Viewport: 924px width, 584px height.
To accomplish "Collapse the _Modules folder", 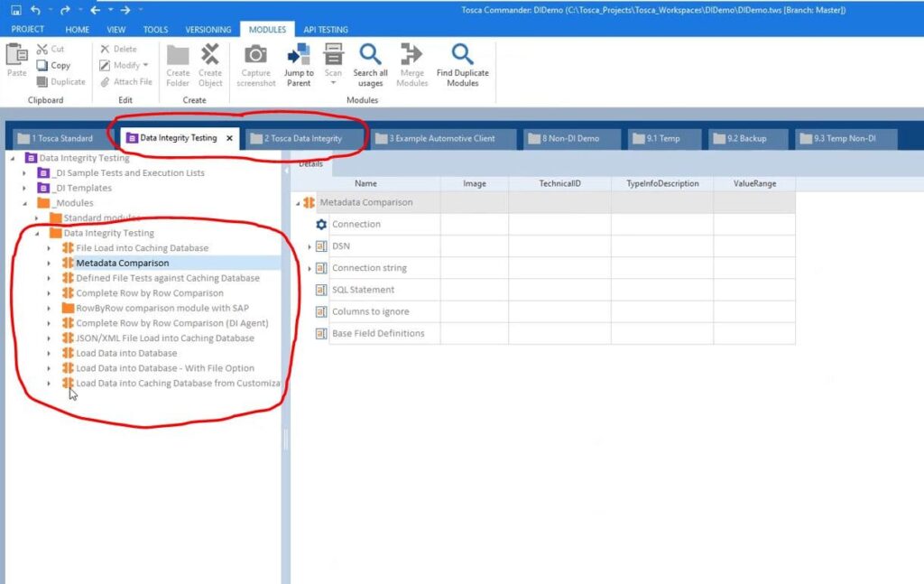I will [x=24, y=203].
